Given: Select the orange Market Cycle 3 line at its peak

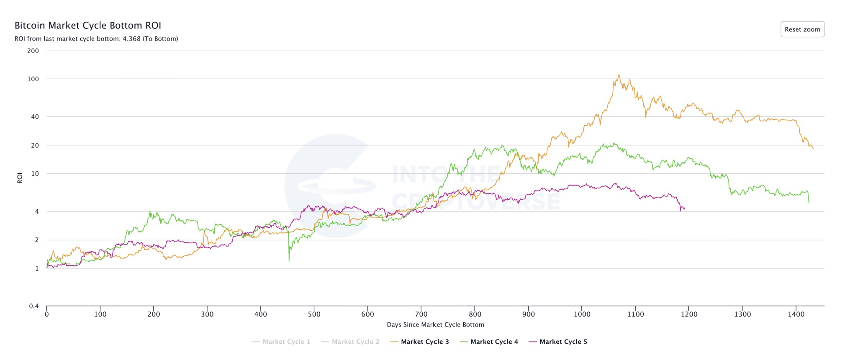Looking at the screenshot, I should point(618,75).
